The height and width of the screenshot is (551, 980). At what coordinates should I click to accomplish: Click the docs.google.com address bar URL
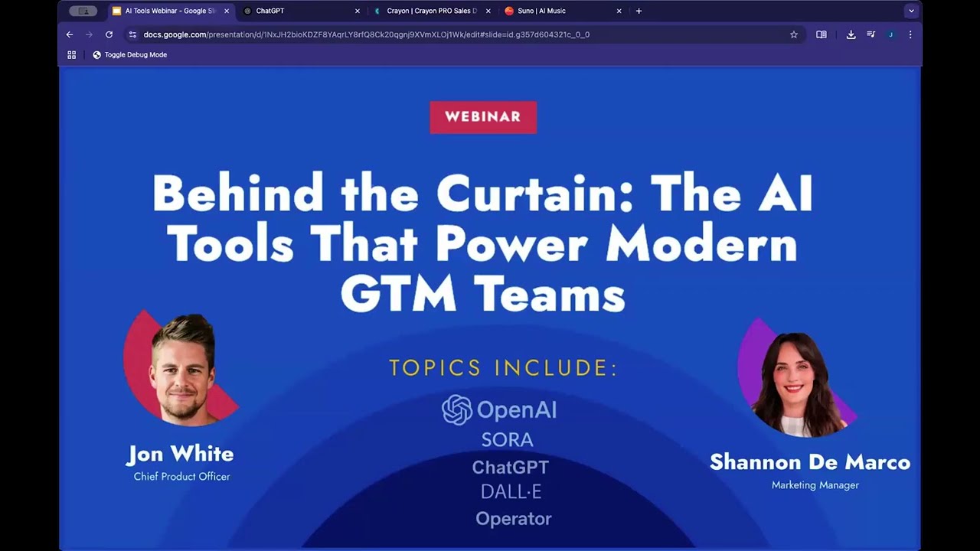(x=366, y=34)
